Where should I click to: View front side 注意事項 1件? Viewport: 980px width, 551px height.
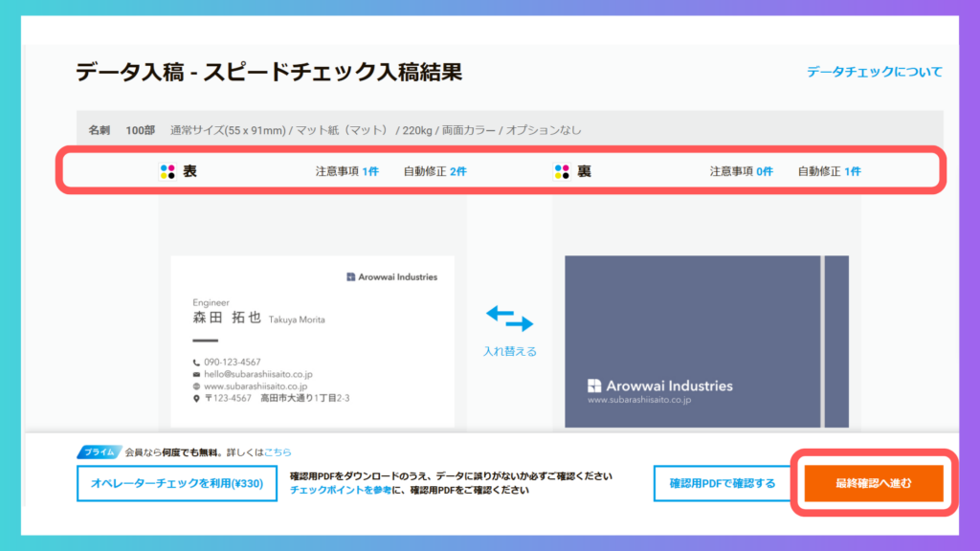point(347,172)
